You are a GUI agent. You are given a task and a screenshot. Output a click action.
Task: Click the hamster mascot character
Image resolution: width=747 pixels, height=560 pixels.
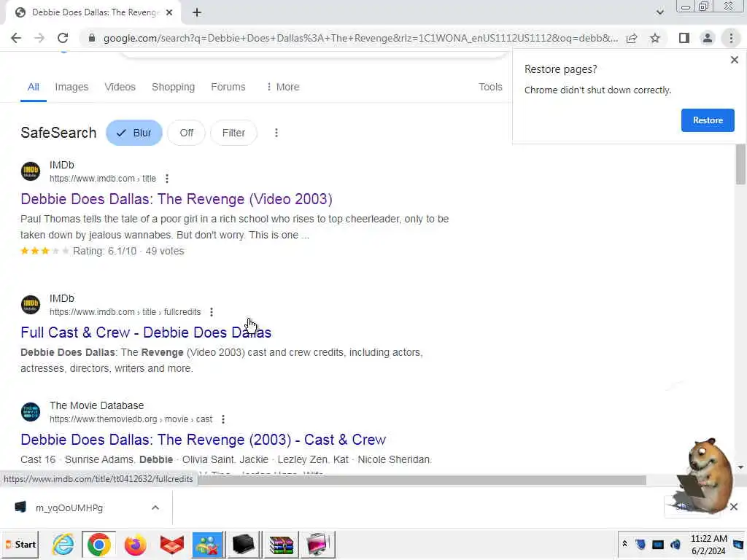tap(705, 476)
